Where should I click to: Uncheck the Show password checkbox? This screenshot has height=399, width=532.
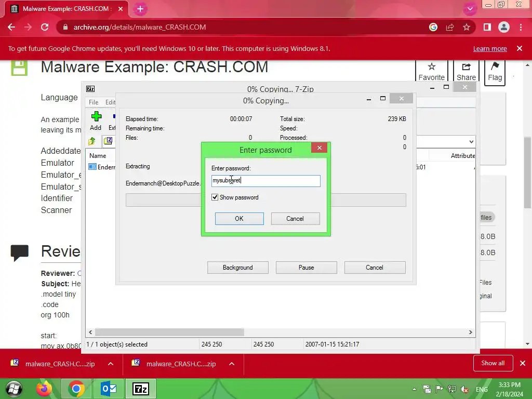(x=215, y=197)
